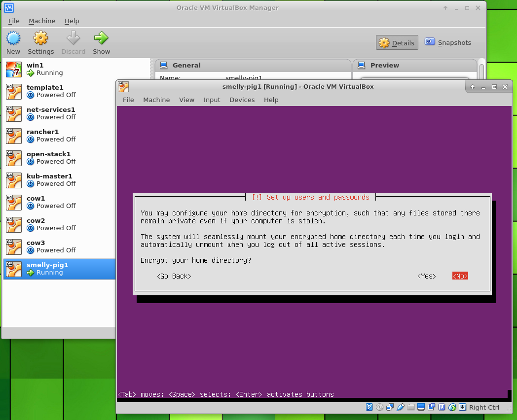The image size is (517, 420).
Task: Open Help menu in smelly-pig1 VM window
Action: click(x=271, y=100)
